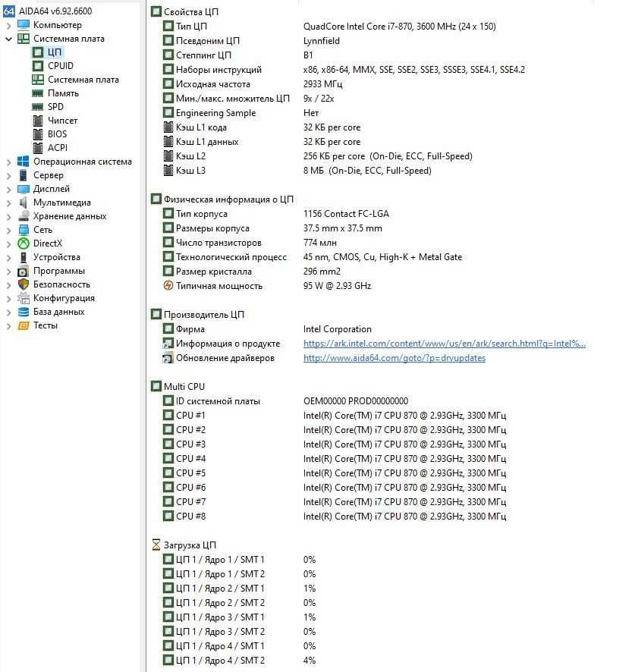Click the Загрузка ЦП hourglass icon
Image resolution: width=638 pixels, height=672 pixels.
tap(156, 545)
